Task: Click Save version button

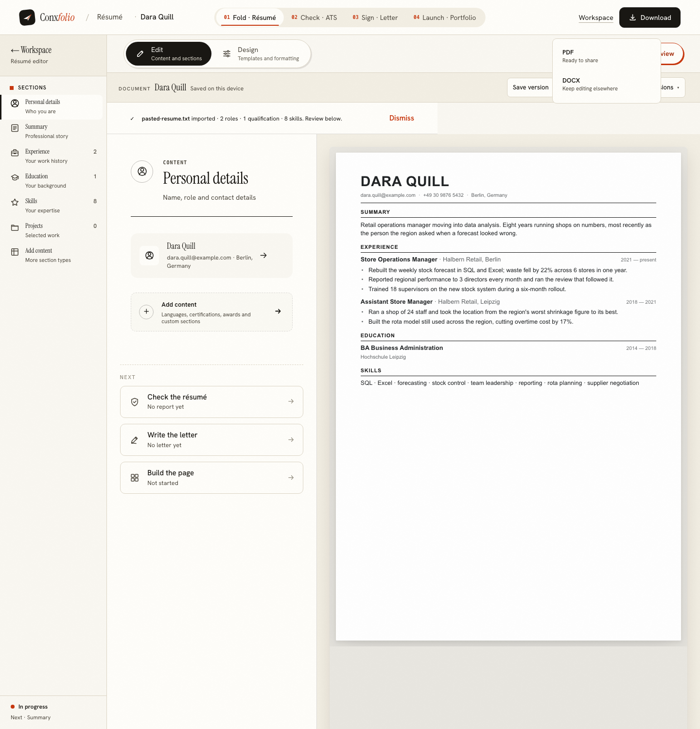Action: pyautogui.click(x=530, y=87)
